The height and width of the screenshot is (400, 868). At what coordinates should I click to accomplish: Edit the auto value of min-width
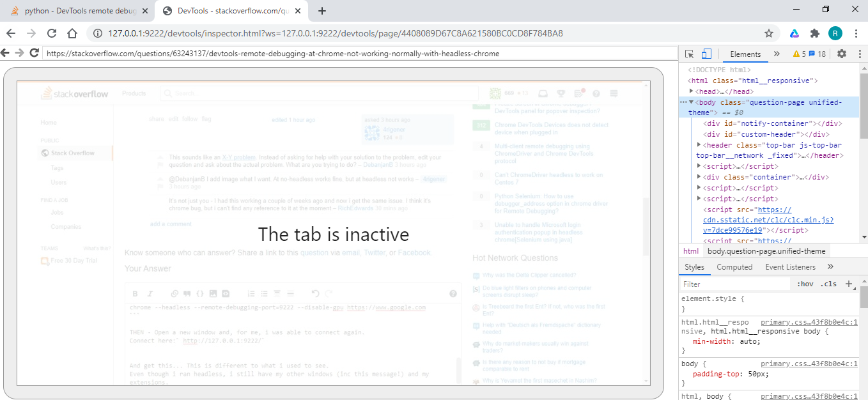747,341
